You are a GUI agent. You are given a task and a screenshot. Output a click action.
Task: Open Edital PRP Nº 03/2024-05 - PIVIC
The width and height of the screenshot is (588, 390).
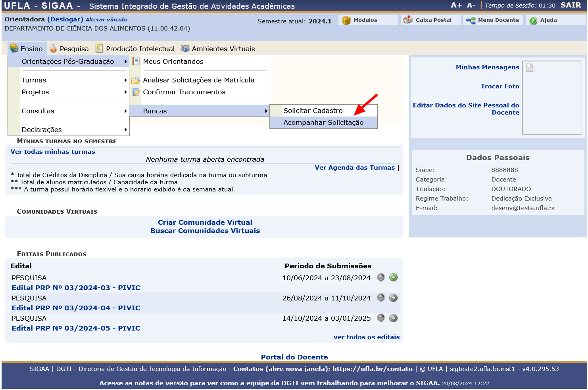(76, 328)
